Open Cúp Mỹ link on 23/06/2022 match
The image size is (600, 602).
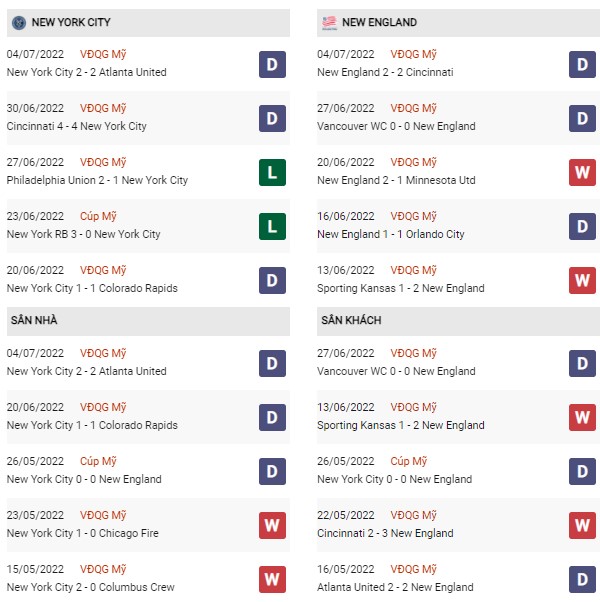(x=98, y=216)
